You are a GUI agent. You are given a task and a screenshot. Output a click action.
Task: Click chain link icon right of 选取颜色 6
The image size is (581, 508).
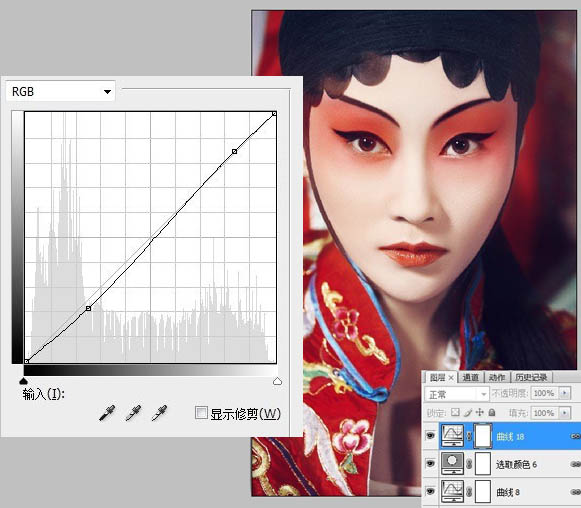575,464
